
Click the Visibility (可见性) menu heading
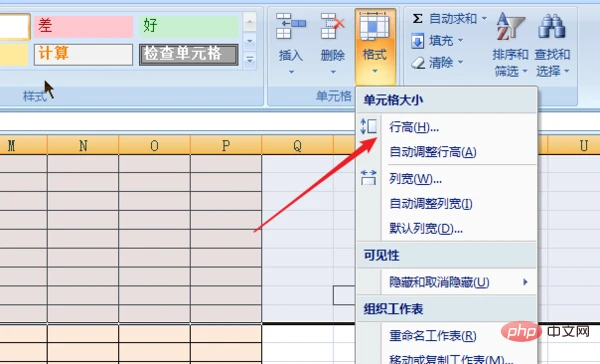[381, 255]
